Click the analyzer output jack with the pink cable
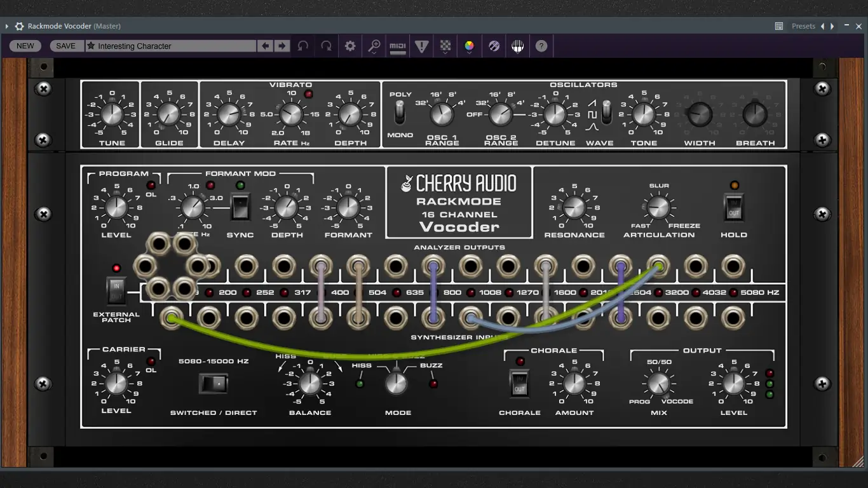This screenshot has height=488, width=868. click(x=320, y=267)
